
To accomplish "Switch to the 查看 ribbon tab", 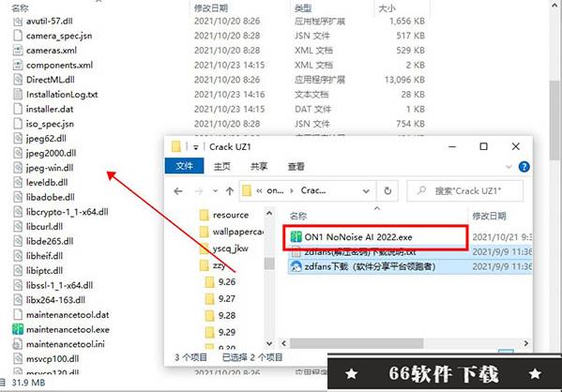I will point(296,167).
